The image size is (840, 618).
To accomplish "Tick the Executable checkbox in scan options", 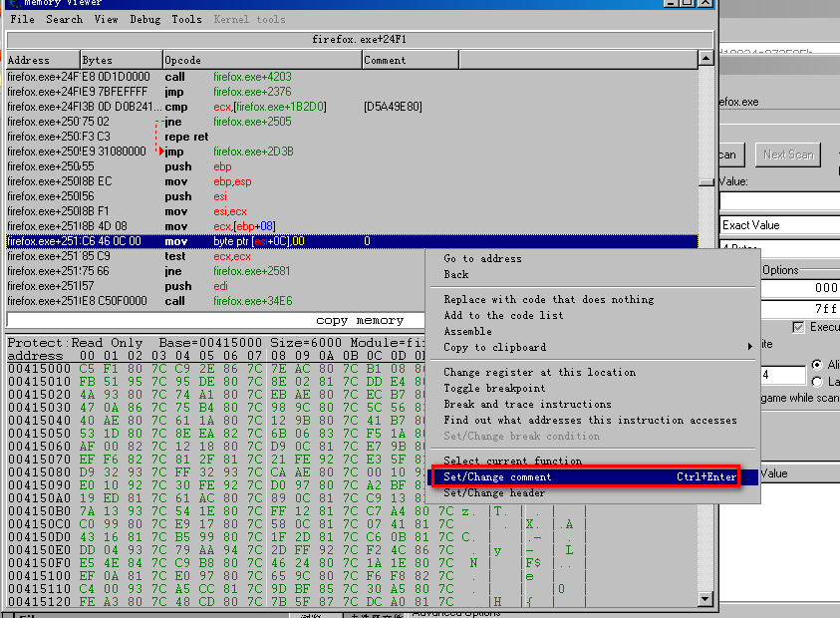I will coord(799,327).
